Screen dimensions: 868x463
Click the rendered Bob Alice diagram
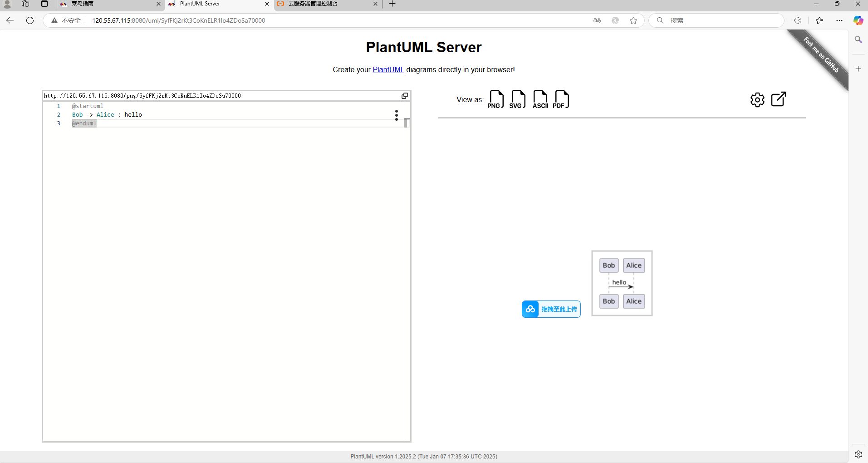[622, 283]
